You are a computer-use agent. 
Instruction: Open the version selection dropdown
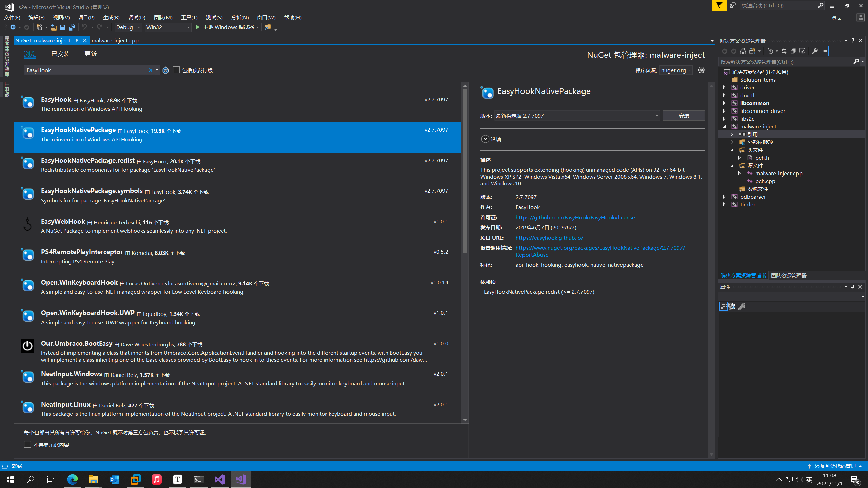tap(577, 116)
